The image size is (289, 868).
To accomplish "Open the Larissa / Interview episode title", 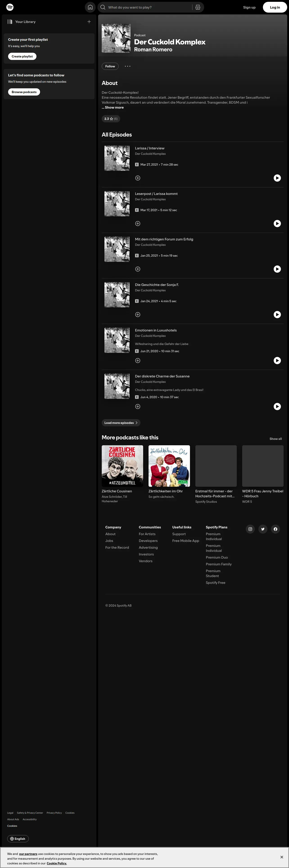I will point(150,148).
